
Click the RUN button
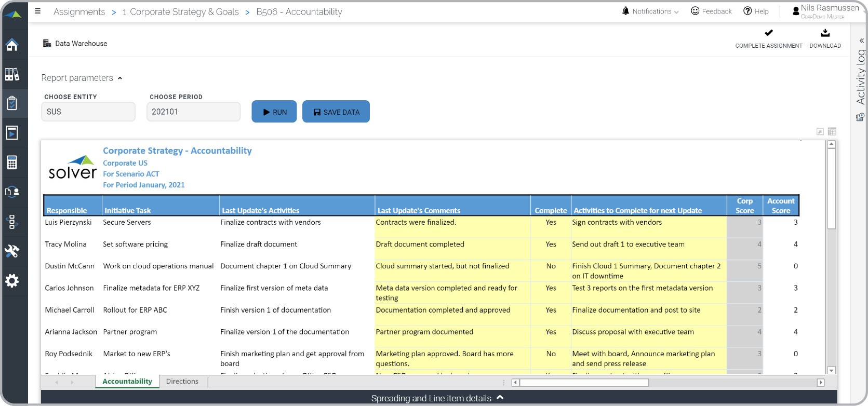(274, 112)
